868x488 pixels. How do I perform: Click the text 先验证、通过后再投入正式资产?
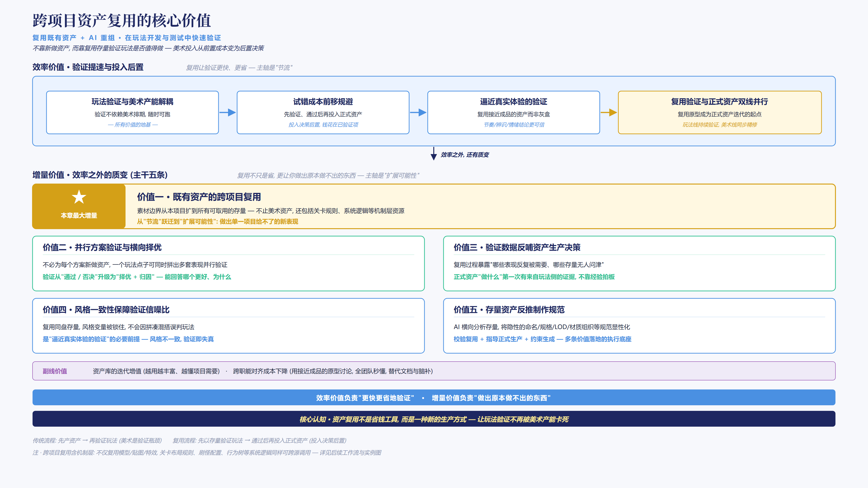(x=323, y=114)
